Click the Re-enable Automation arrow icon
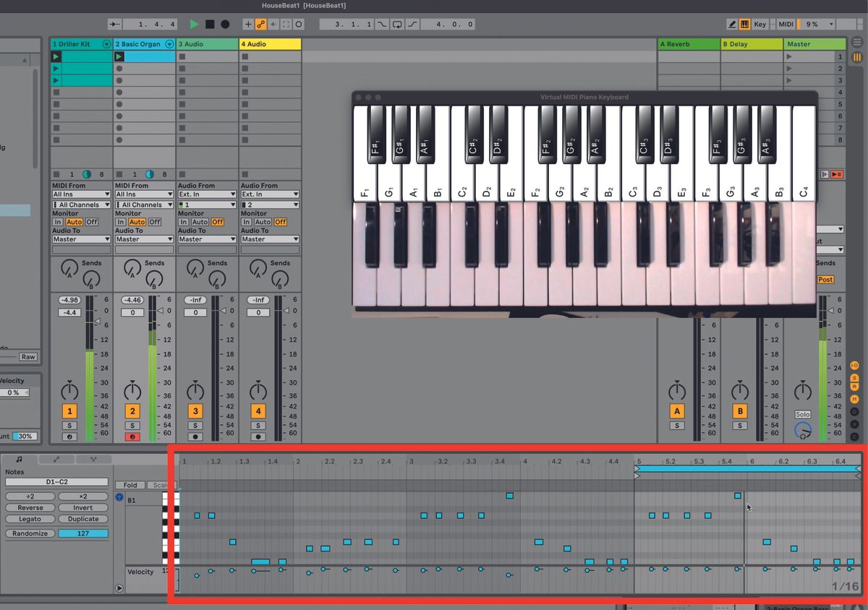 click(273, 24)
